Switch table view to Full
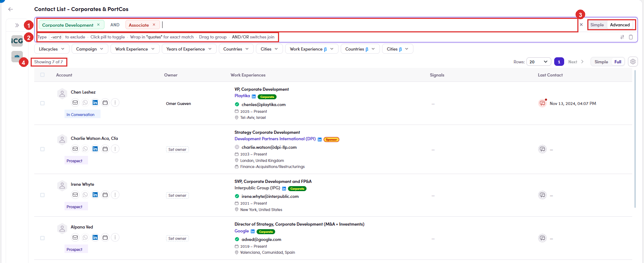Image resolution: width=644 pixels, height=263 pixels. click(x=618, y=62)
